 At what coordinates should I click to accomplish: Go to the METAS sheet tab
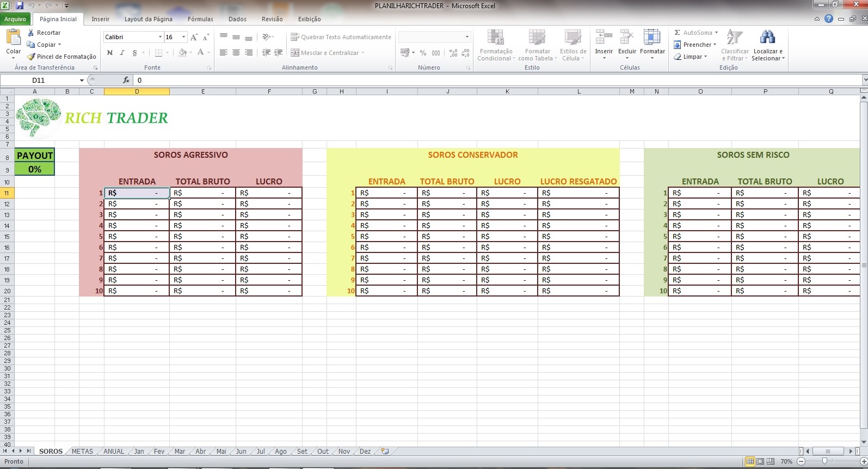pos(82,452)
